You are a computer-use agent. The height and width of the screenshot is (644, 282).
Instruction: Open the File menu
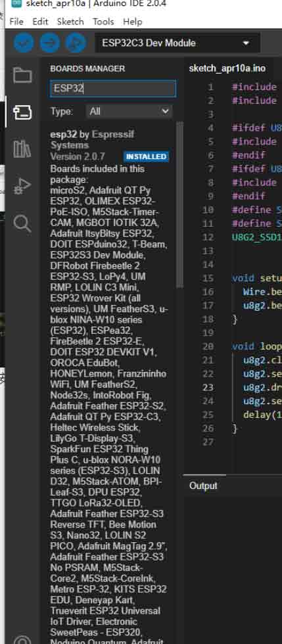click(x=16, y=21)
